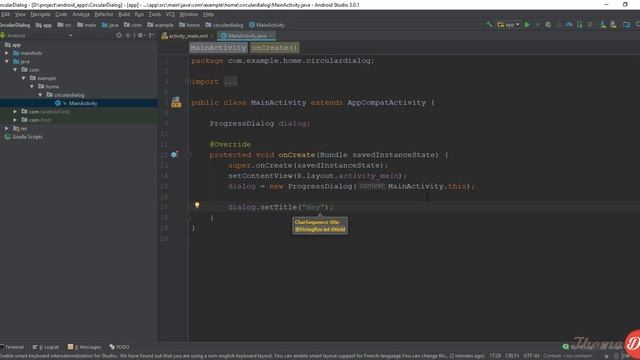
Task: Open the Project Structure icon
Action: click(626, 25)
